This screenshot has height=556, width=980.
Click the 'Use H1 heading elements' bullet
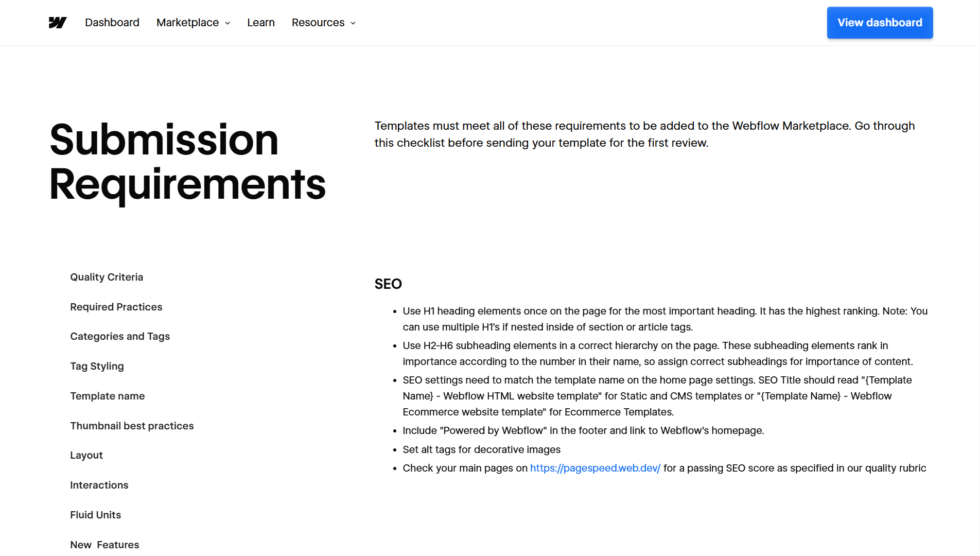coord(665,319)
